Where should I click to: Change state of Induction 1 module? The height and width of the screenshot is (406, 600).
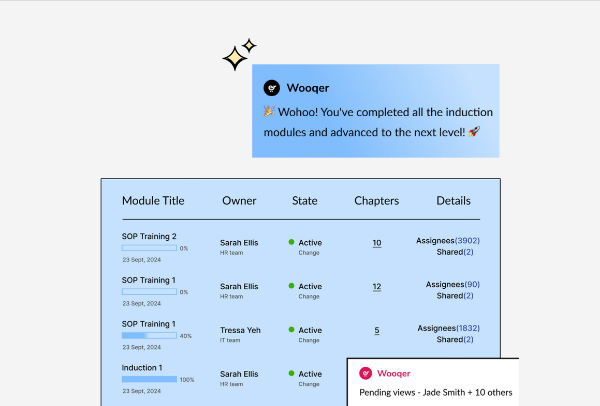click(309, 384)
